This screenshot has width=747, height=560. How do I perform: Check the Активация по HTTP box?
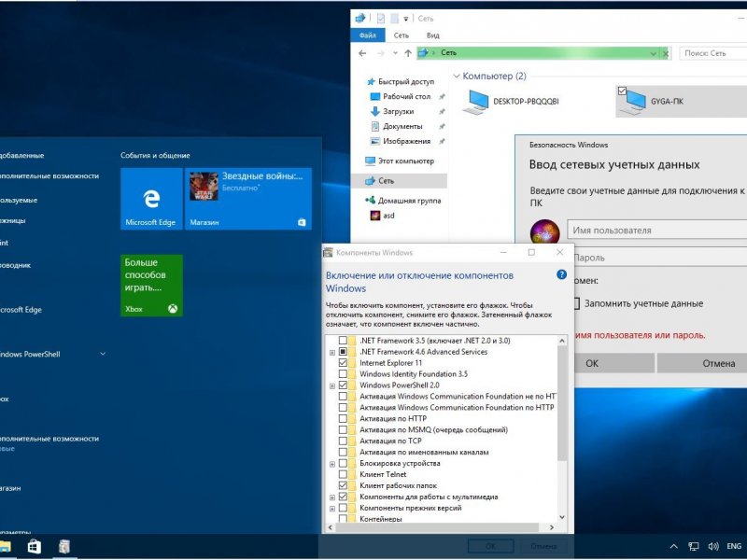click(x=343, y=418)
